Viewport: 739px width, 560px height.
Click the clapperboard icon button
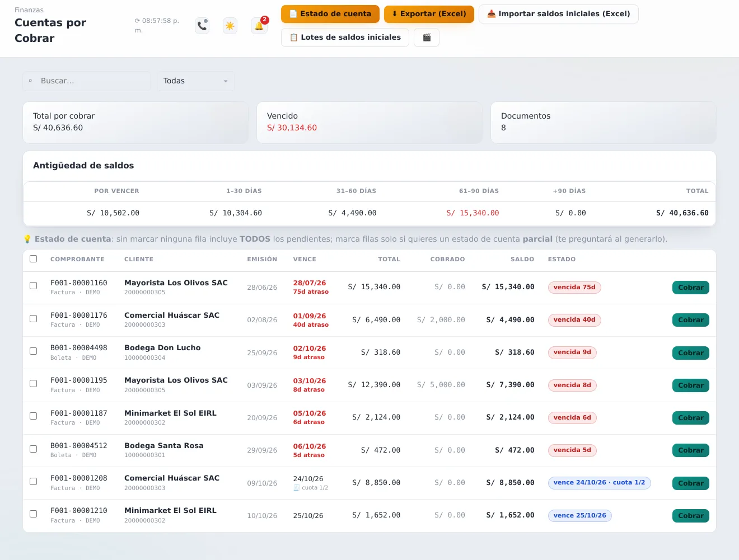coord(427,37)
